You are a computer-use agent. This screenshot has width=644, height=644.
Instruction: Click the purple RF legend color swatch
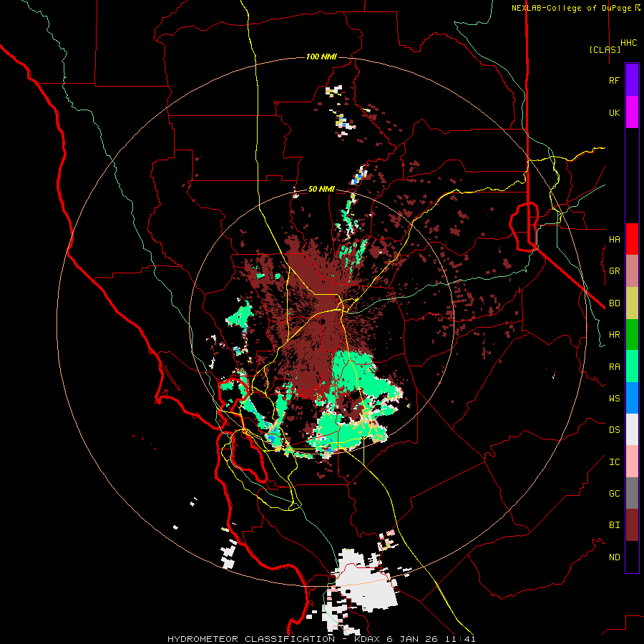coord(632,80)
